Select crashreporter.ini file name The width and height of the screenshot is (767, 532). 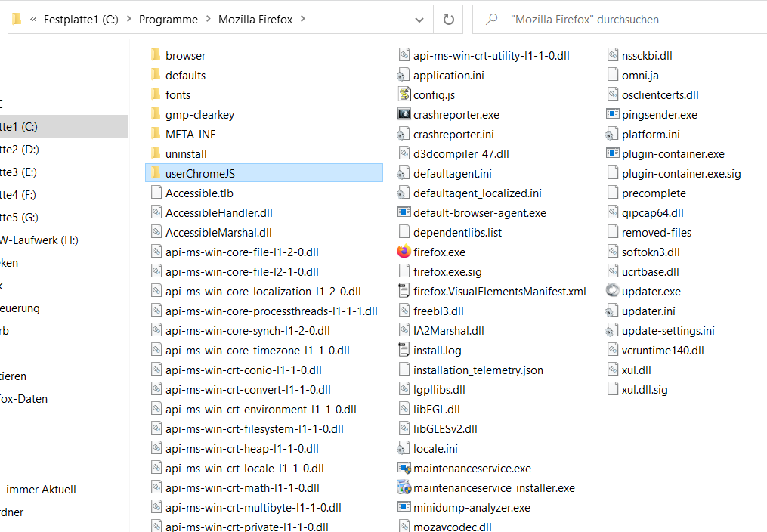[453, 134]
